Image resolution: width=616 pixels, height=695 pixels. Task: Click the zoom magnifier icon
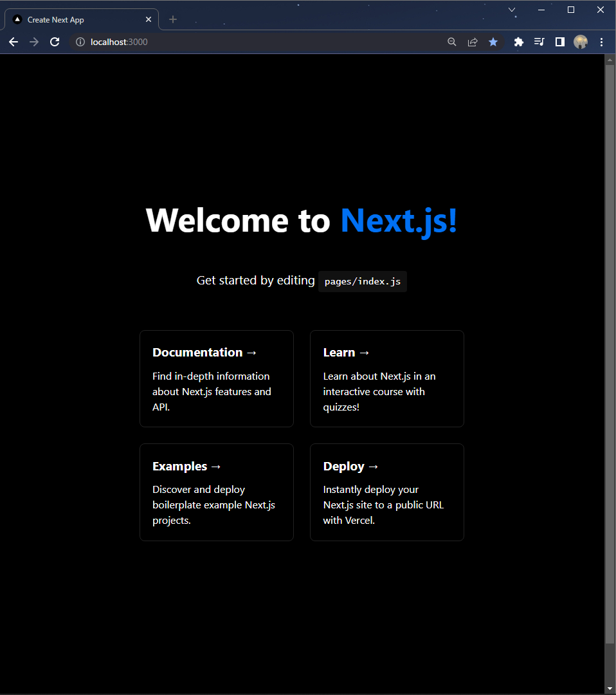point(452,42)
